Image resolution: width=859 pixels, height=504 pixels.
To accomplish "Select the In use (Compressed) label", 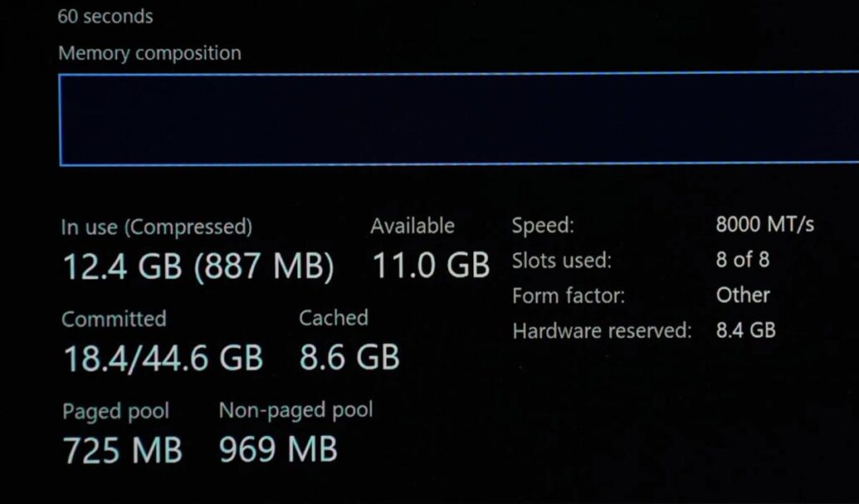I will point(156,227).
